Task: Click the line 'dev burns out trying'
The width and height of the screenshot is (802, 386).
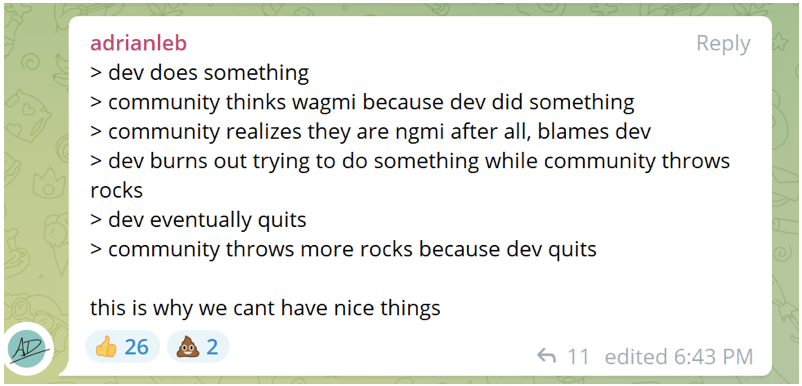Action: [410, 162]
